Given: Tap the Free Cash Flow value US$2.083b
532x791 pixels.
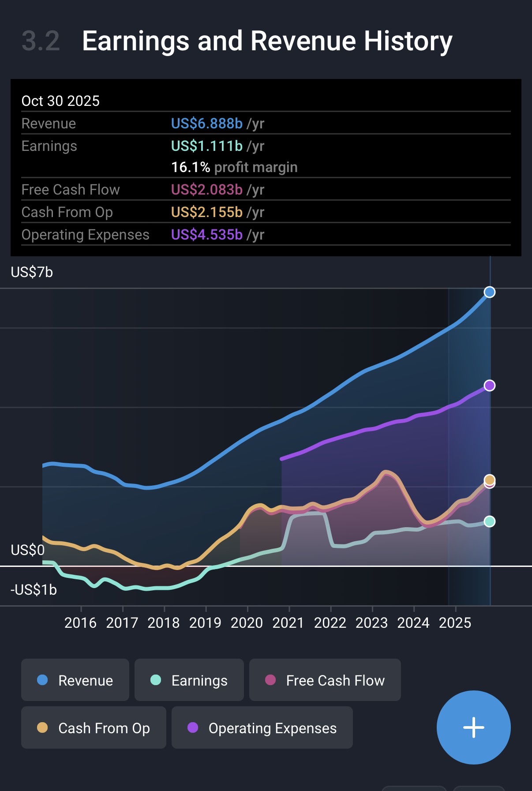Looking at the screenshot, I should [x=206, y=190].
